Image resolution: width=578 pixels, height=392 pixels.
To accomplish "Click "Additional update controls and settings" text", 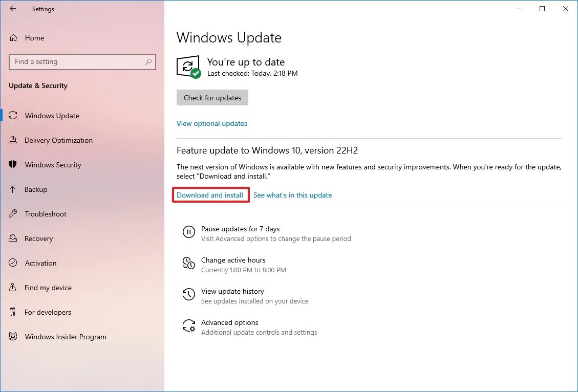I will click(259, 332).
